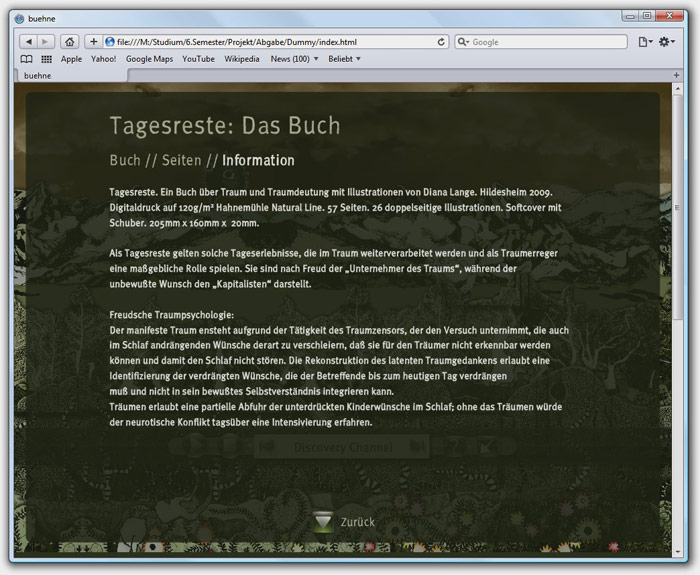Click the browser Forward arrow button
Image resolution: width=700 pixels, height=575 pixels.
(45, 42)
